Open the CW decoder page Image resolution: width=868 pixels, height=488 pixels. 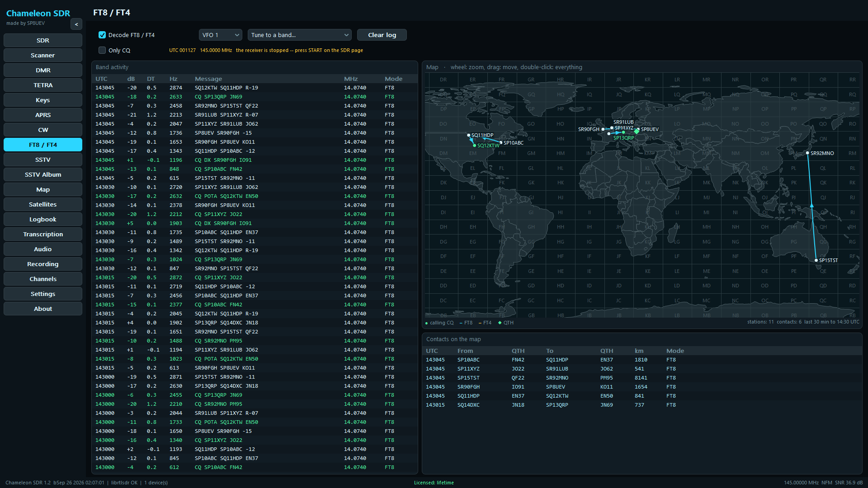43,130
